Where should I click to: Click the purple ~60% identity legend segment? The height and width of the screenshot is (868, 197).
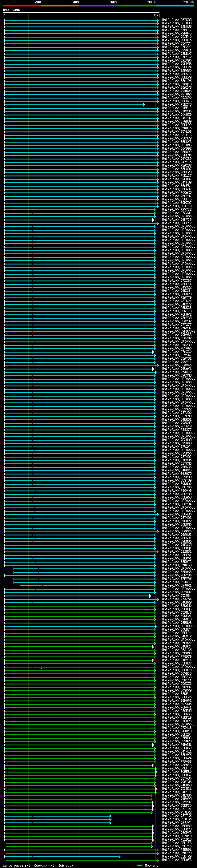pyautogui.click(x=99, y=6)
